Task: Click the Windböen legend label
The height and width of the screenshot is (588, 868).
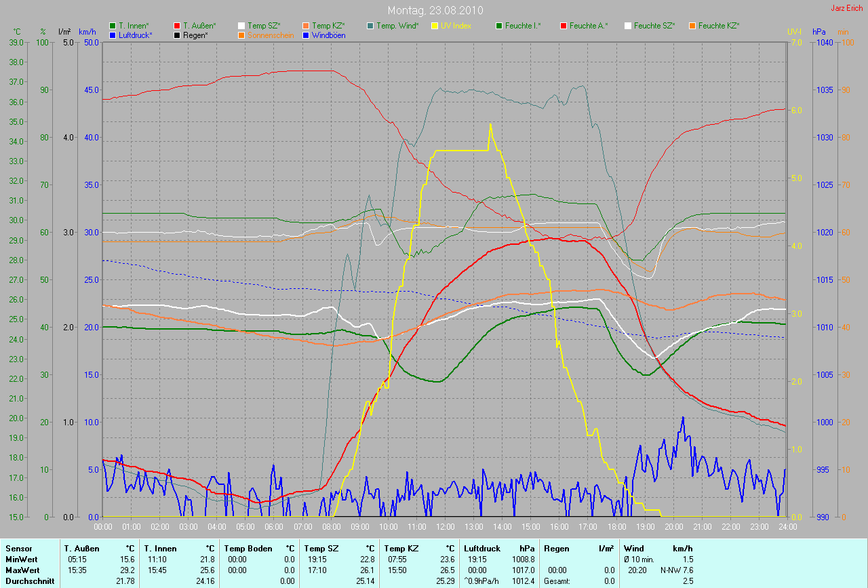Action: point(328,35)
